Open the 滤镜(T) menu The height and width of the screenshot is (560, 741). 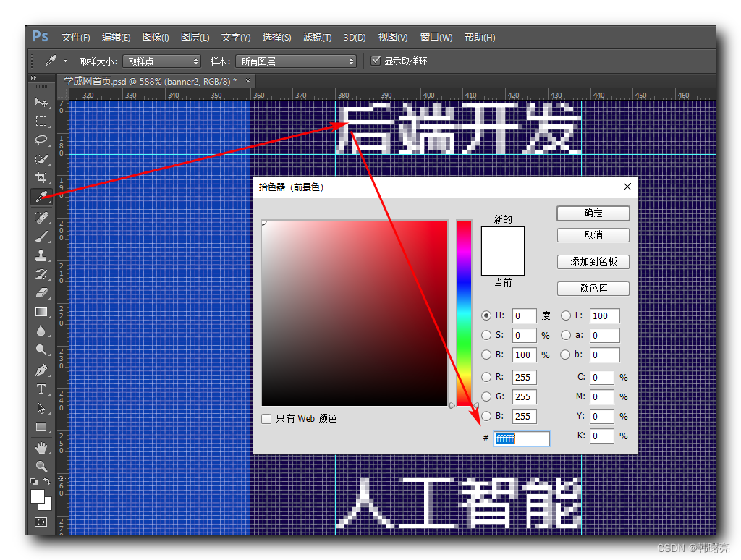[317, 38]
